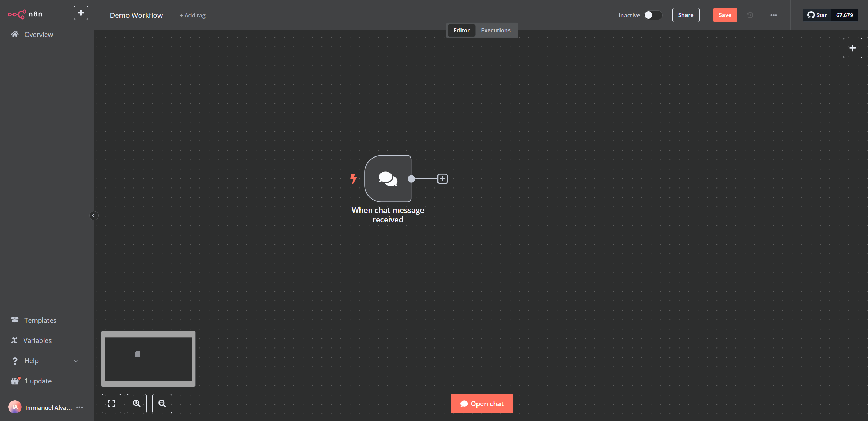Open workflow history clock icon
Viewport: 868px width, 421px height.
750,15
